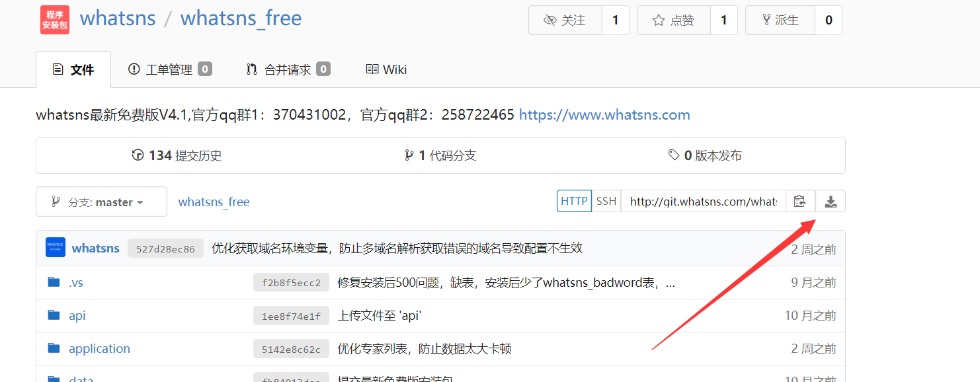The image size is (980, 382).
Task: Open the https://www.whatsns.com link
Action: tap(604, 115)
